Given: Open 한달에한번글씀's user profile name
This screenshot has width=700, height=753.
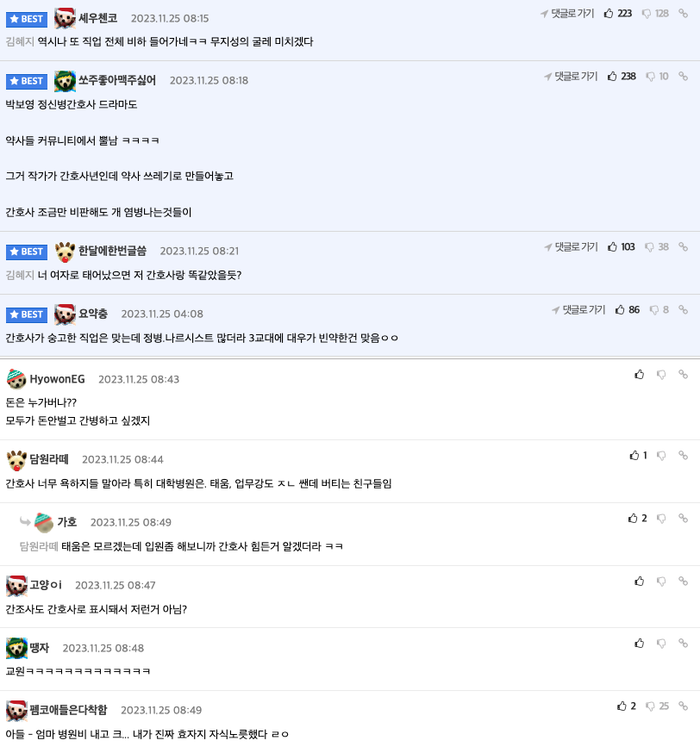Looking at the screenshot, I should click(112, 251).
